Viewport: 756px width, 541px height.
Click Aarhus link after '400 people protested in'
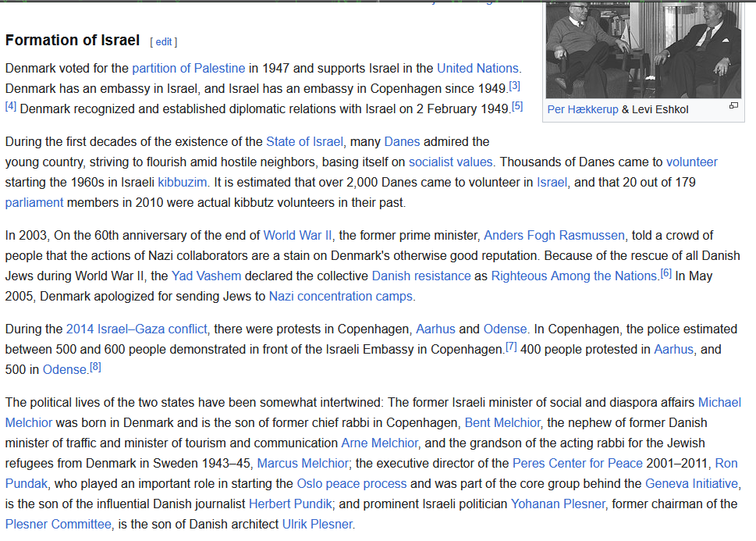tap(673, 350)
